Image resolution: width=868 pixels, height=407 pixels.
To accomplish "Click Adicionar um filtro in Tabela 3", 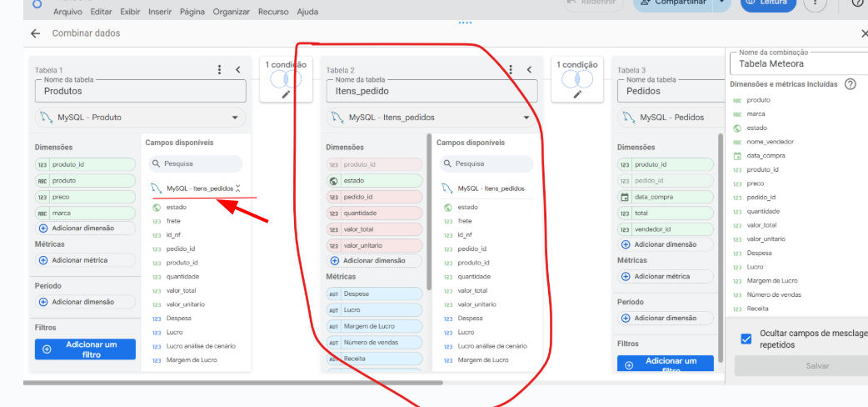I will tap(666, 364).
